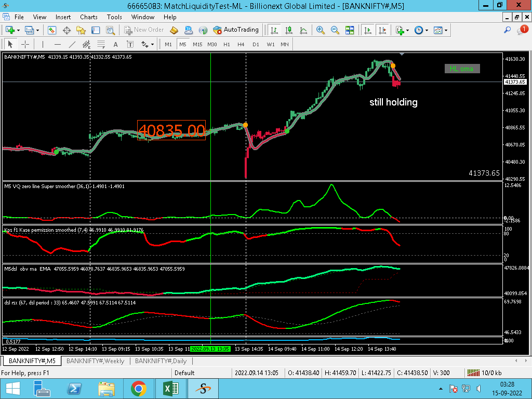Toggle Chart Shift mode
This screenshot has width=532, height=399.
382,30
